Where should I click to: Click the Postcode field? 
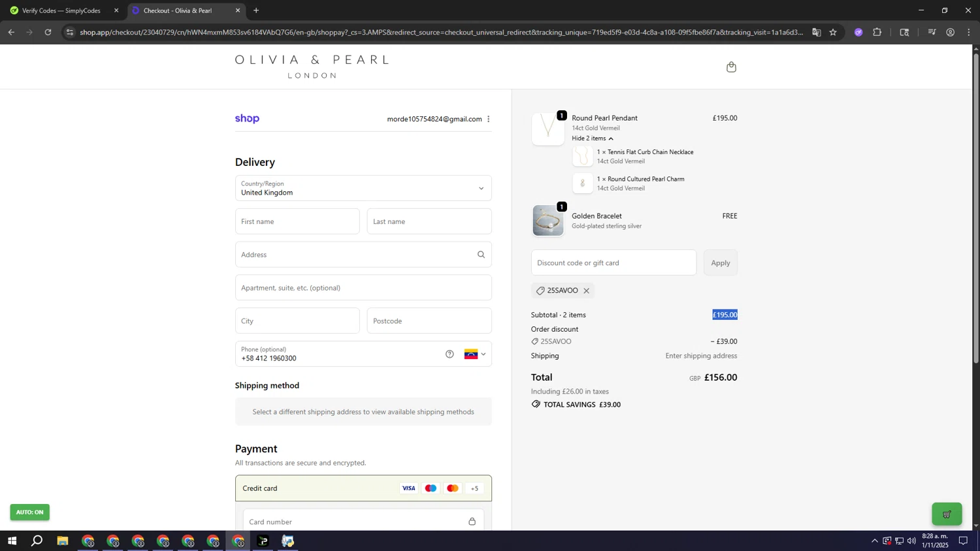(429, 321)
